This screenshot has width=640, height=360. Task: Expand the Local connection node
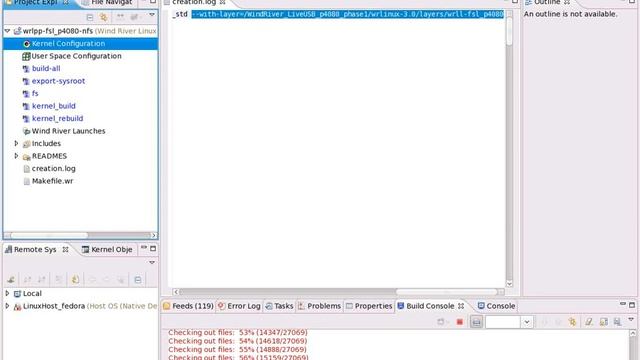click(x=7, y=293)
